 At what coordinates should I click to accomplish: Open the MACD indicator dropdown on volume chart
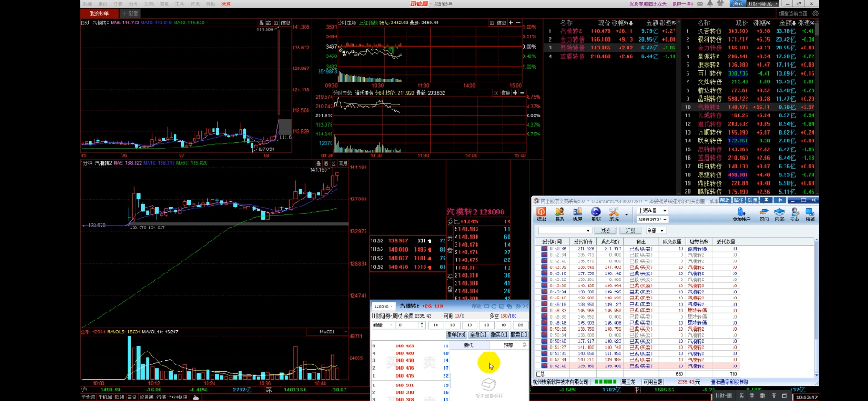(330, 332)
